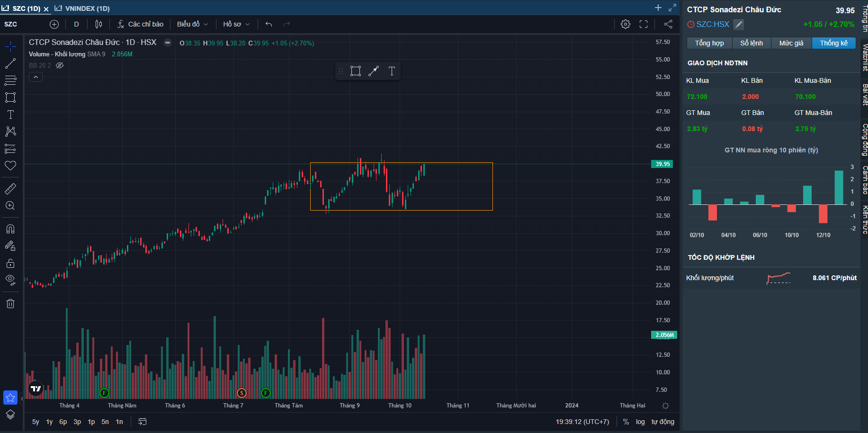Collapse the indicator legend chevron
The image size is (868, 433).
pos(36,77)
